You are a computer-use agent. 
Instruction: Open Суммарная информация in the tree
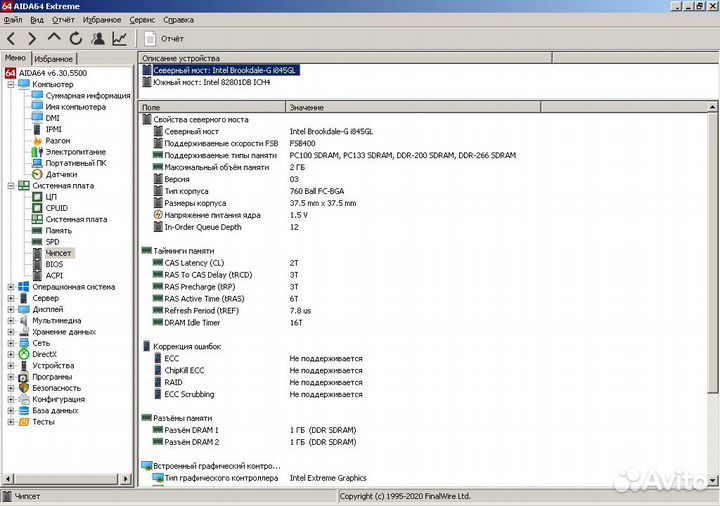point(88,96)
